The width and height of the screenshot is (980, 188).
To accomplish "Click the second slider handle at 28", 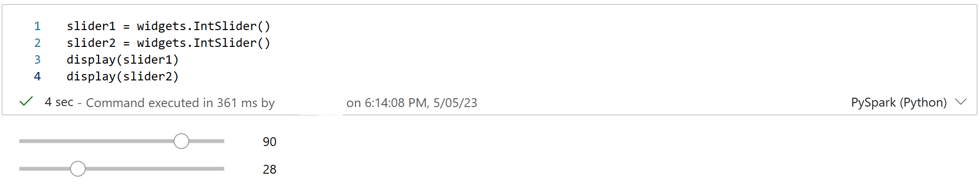I will (78, 169).
